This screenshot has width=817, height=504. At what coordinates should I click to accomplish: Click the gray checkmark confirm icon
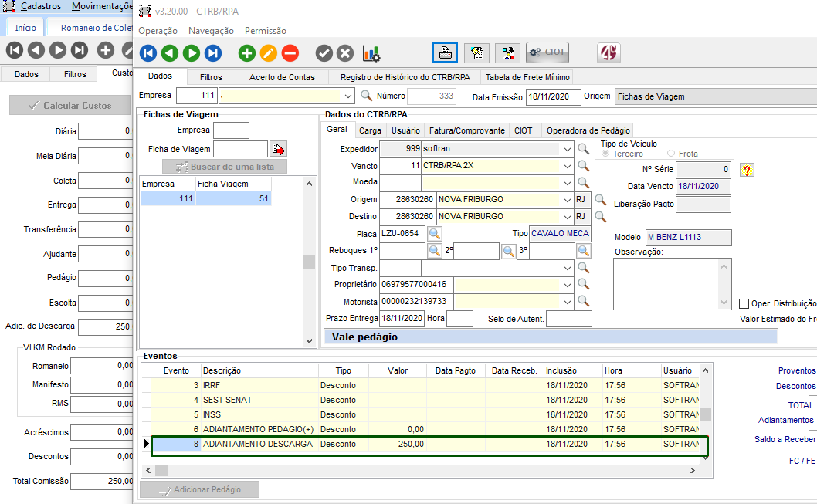324,53
